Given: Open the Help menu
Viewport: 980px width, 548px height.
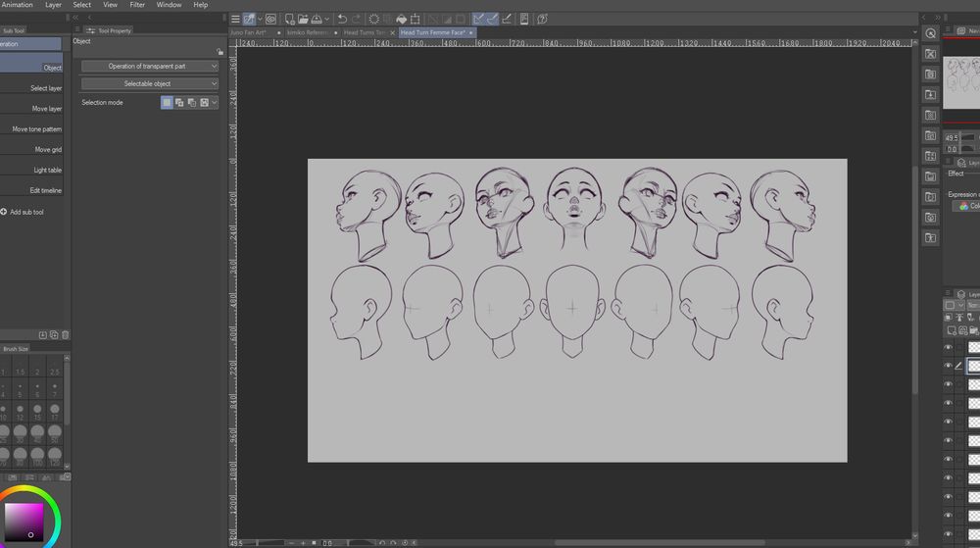Looking at the screenshot, I should click(201, 4).
